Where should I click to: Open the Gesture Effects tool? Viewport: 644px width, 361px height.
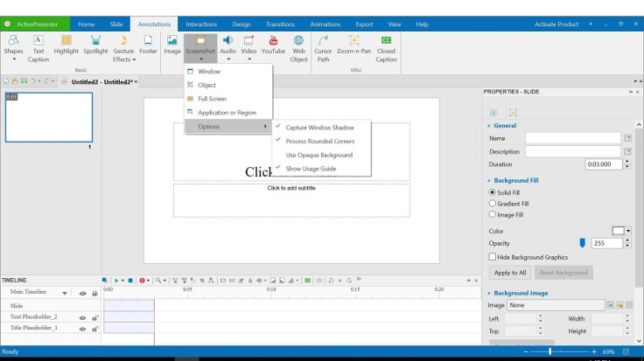tap(123, 49)
